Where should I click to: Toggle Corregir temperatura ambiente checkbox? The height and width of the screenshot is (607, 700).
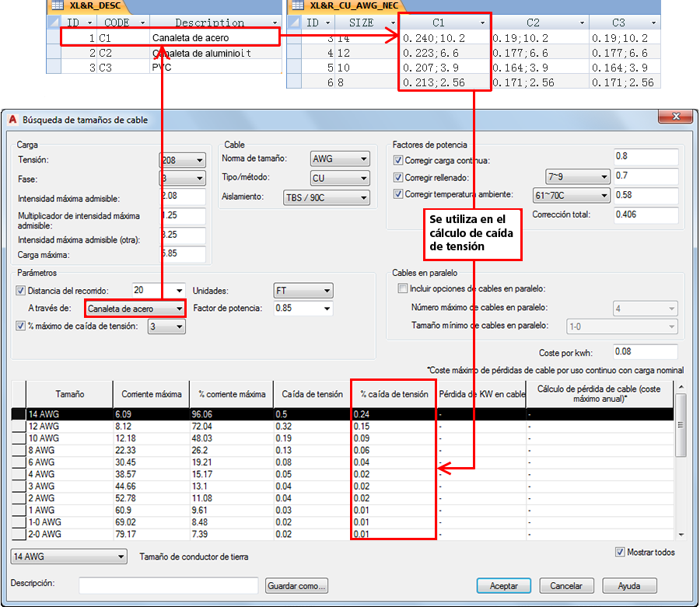pyautogui.click(x=398, y=194)
